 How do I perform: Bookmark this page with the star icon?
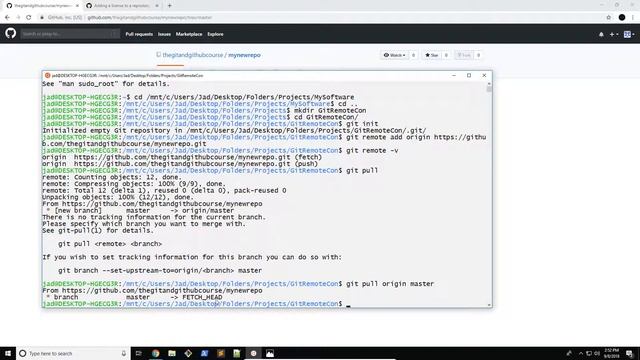pos(609,18)
